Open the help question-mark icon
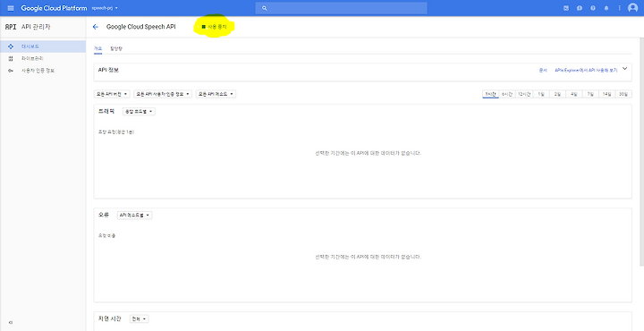644x331 pixels. pyautogui.click(x=593, y=8)
